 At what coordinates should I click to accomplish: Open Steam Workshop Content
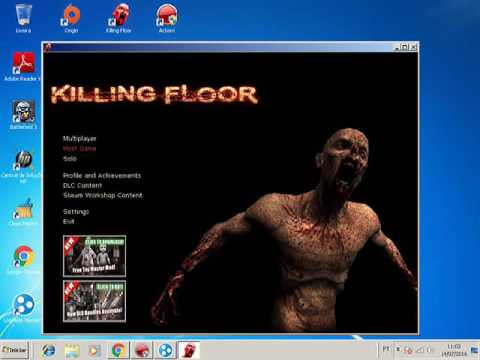(103, 195)
